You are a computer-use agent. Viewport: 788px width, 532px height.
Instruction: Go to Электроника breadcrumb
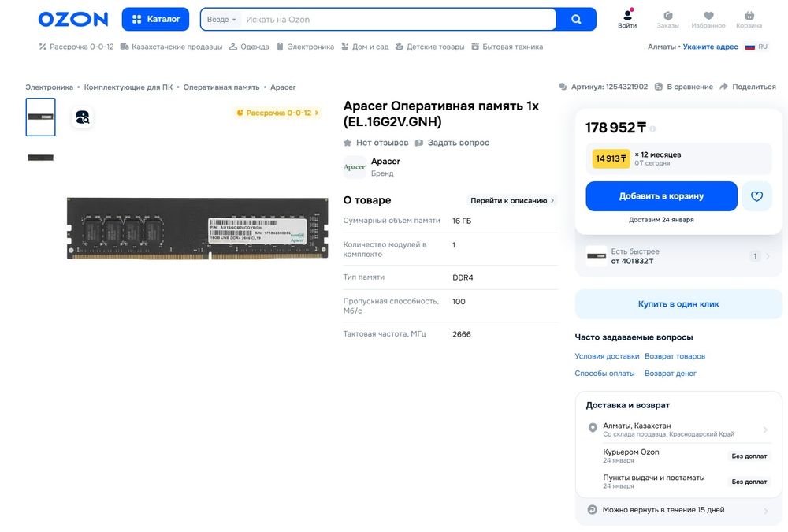click(x=49, y=87)
